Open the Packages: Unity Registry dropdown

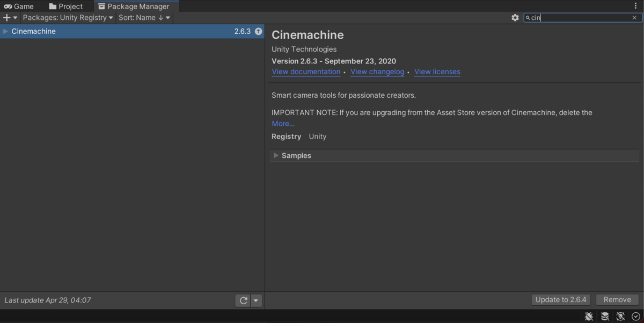(x=68, y=18)
